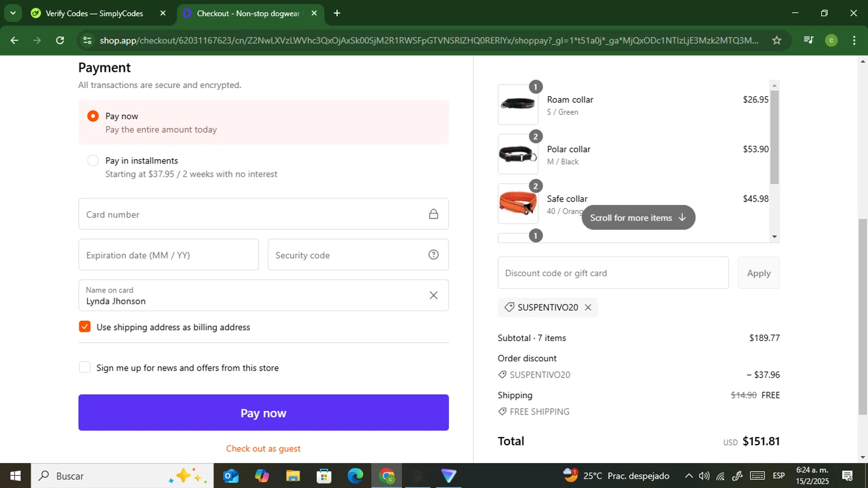This screenshot has width=868, height=488.
Task: Click the lock icon in Card number field
Action: coord(433,214)
